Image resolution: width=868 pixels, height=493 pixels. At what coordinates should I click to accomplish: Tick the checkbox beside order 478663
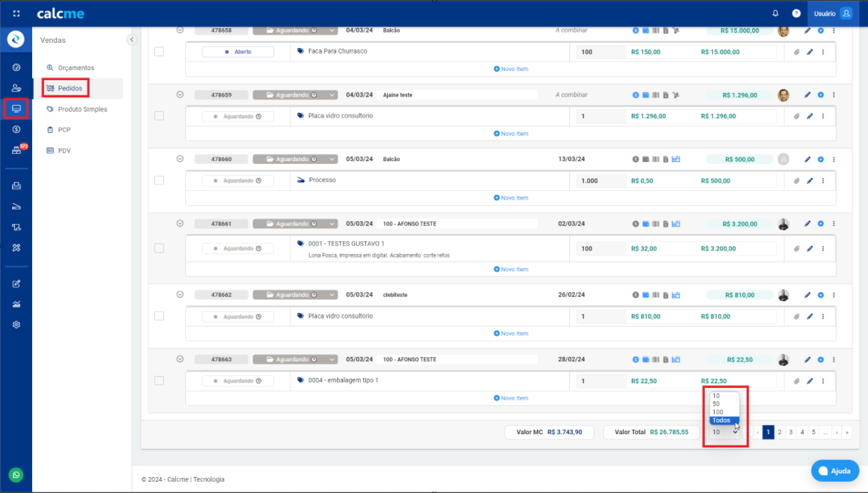pos(159,381)
